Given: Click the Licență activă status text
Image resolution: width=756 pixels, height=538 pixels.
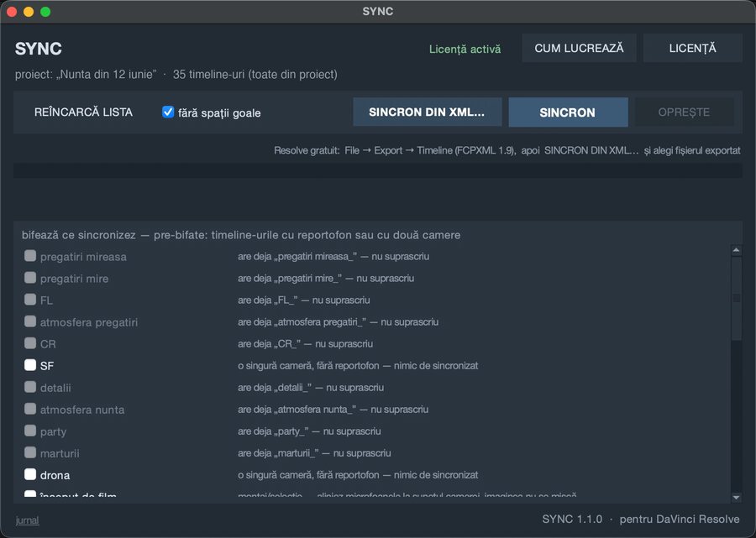Looking at the screenshot, I should pos(465,50).
